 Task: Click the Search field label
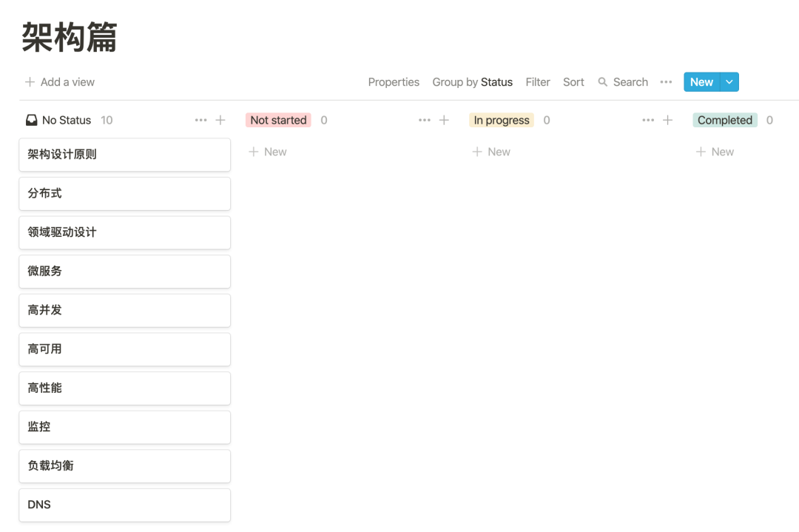click(630, 82)
